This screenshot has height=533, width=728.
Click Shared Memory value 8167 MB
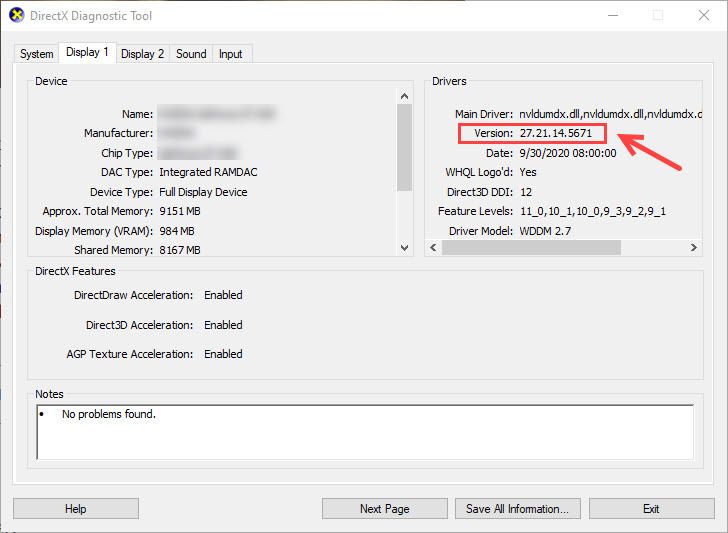tap(180, 250)
